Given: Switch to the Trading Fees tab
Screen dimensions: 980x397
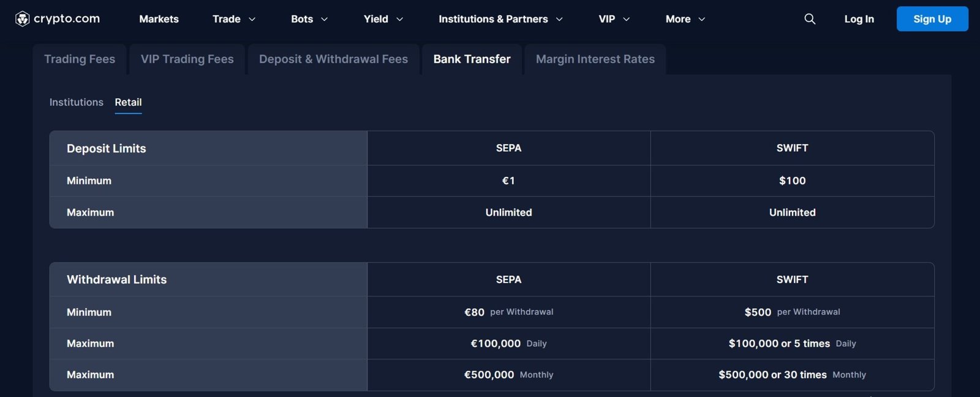Looking at the screenshot, I should pyautogui.click(x=80, y=59).
